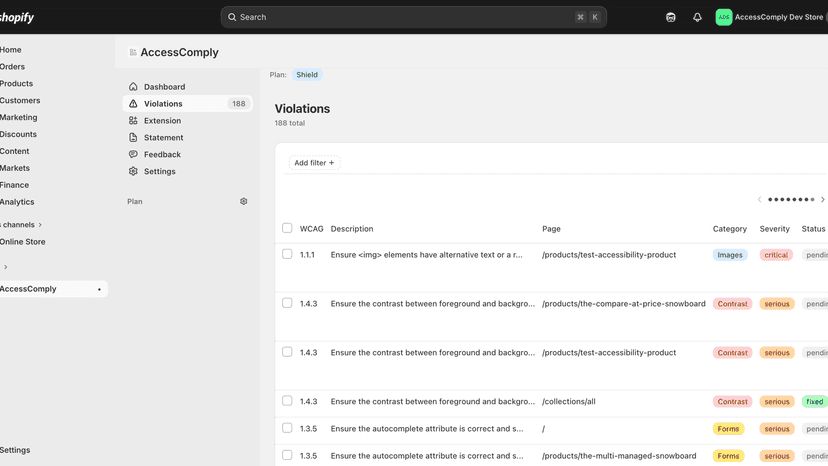Viewport: 828px width, 466px height.
Task: Check the 1.1.1 img alternative text row
Action: click(287, 254)
